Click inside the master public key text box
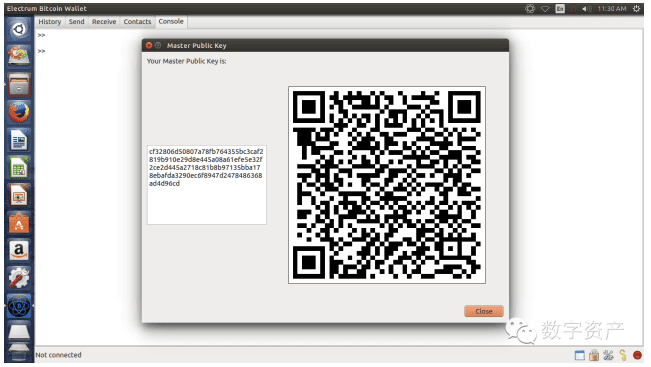The image size is (651, 367). tap(207, 185)
